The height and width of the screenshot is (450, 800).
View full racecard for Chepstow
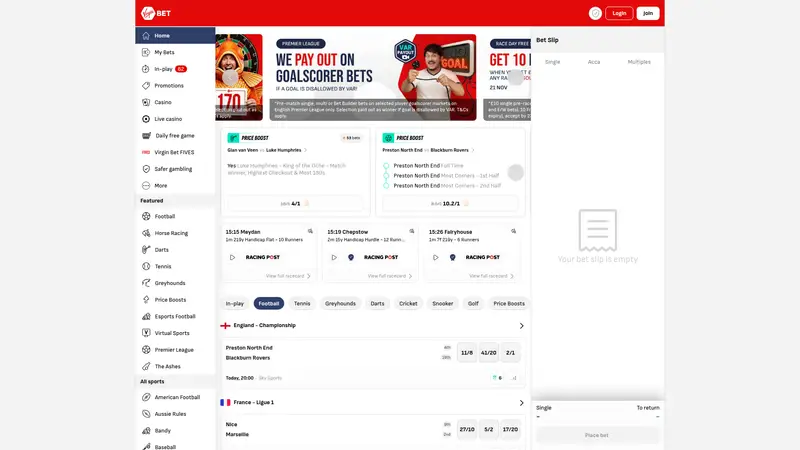coord(390,276)
